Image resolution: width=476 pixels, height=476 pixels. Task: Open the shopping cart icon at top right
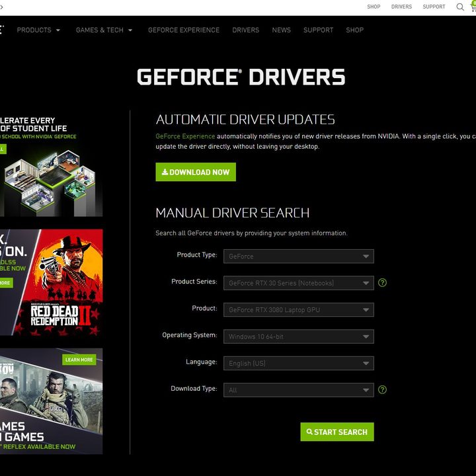(x=473, y=7)
